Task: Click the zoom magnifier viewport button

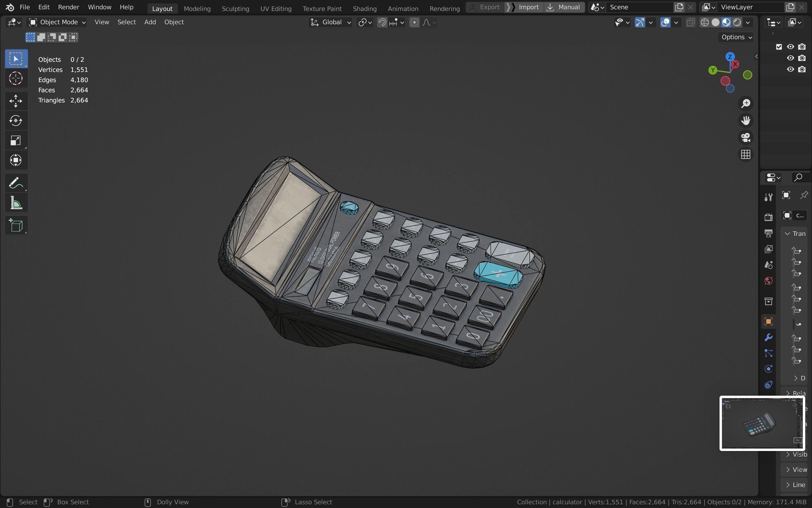Action: [745, 104]
